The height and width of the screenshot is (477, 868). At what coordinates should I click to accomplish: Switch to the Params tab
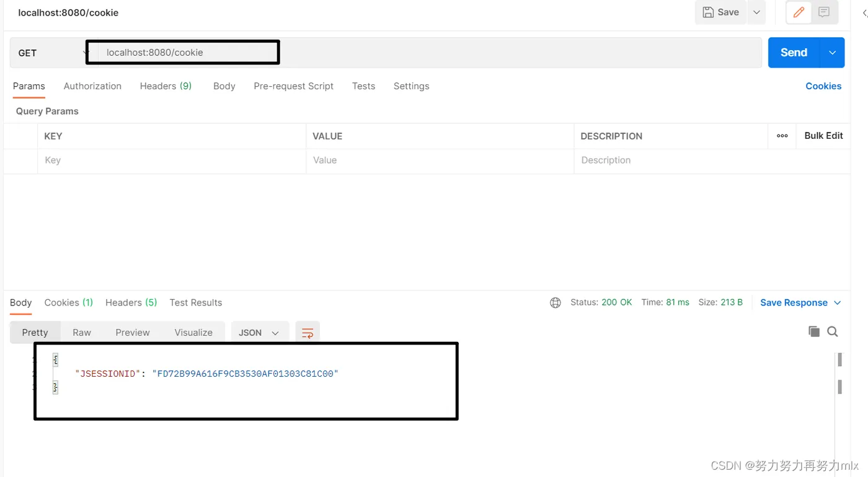click(x=29, y=86)
